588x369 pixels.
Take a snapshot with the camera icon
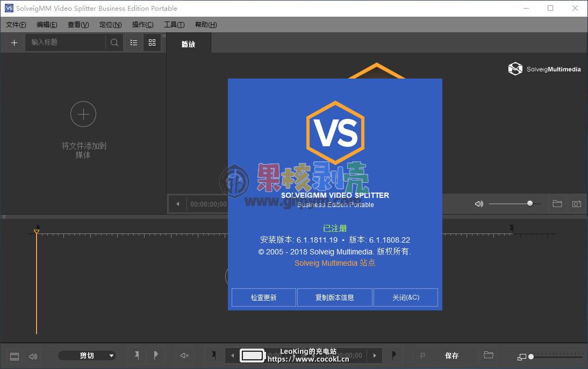point(576,204)
